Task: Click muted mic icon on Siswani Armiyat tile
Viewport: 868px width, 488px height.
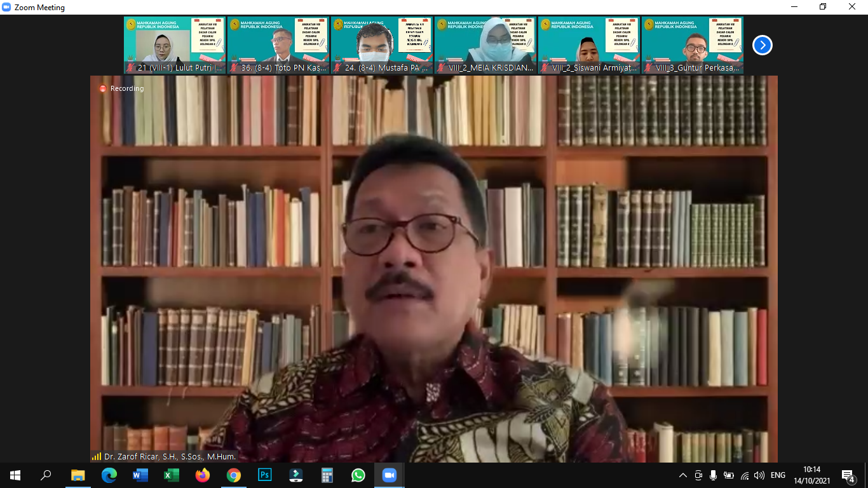Action: point(545,67)
